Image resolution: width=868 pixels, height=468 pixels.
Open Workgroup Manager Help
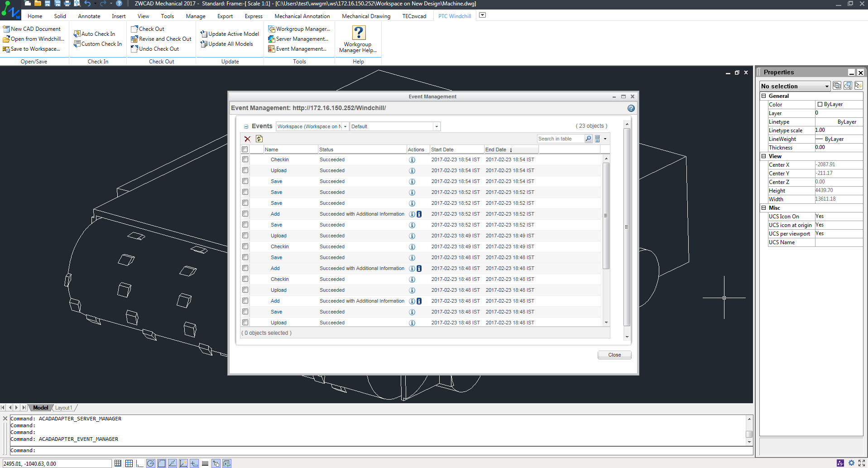pos(358,39)
